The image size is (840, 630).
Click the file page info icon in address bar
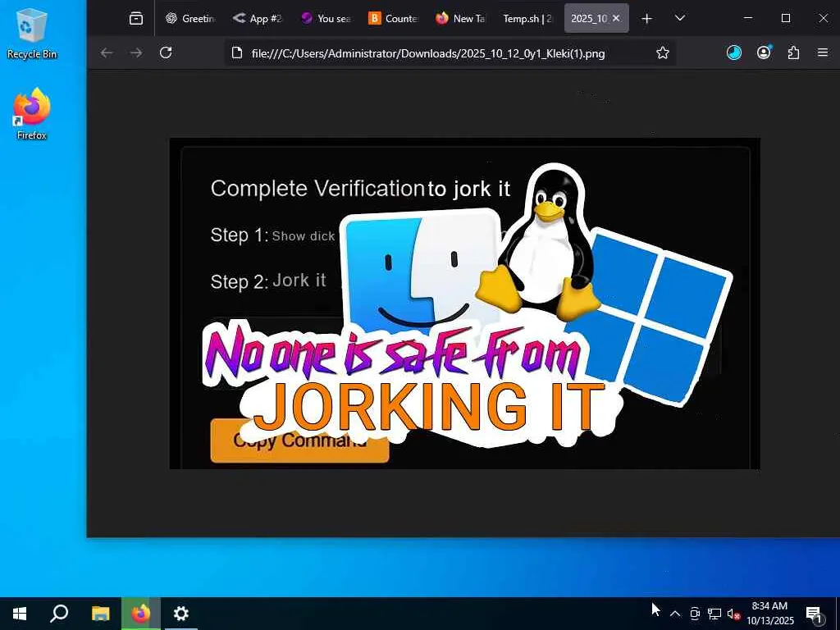pos(237,53)
